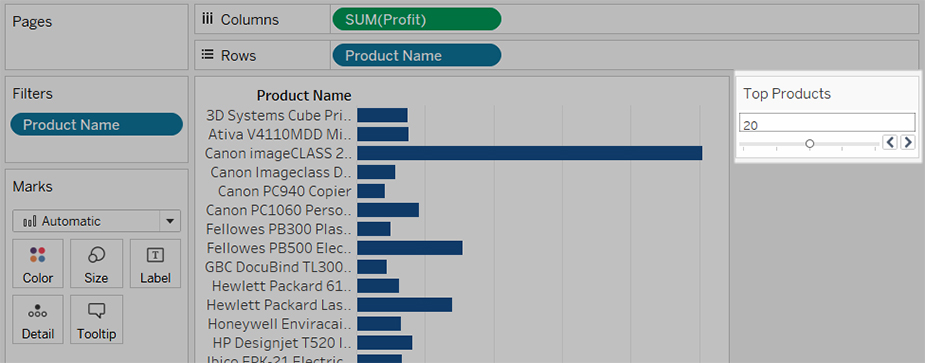
Task: Open the Size marks card
Action: [x=96, y=264]
